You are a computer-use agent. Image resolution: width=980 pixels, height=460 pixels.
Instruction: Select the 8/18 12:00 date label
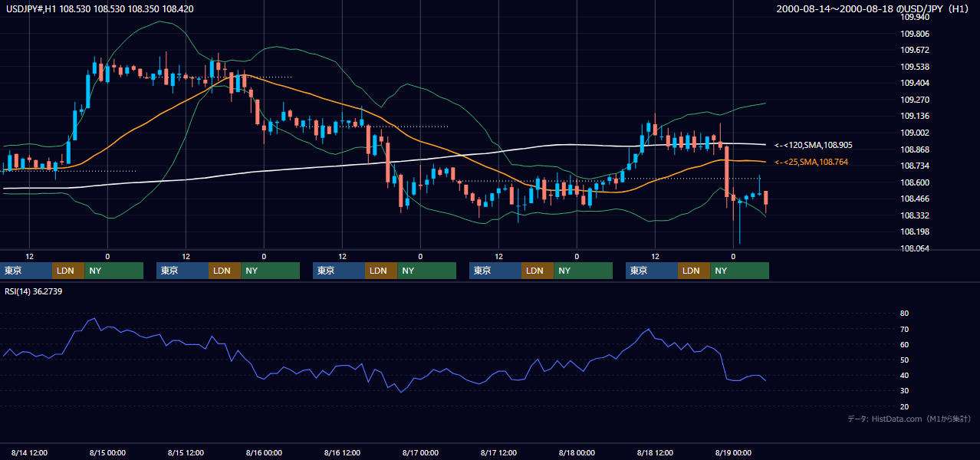pyautogui.click(x=656, y=452)
